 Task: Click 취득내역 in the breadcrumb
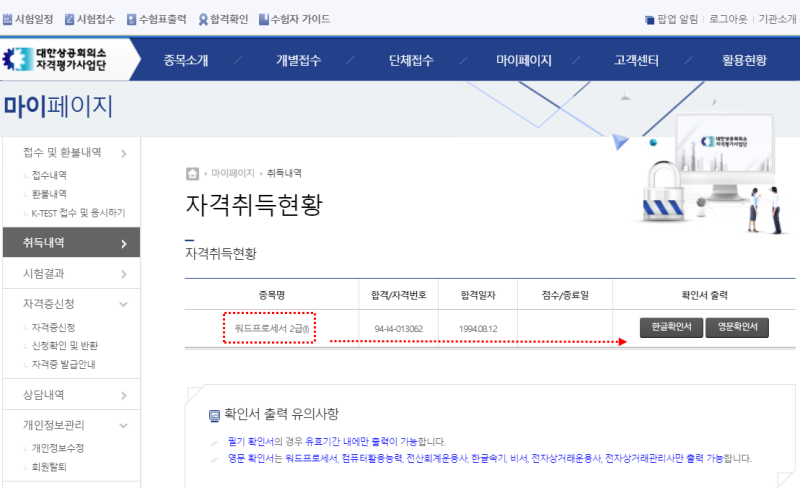pyautogui.click(x=284, y=174)
